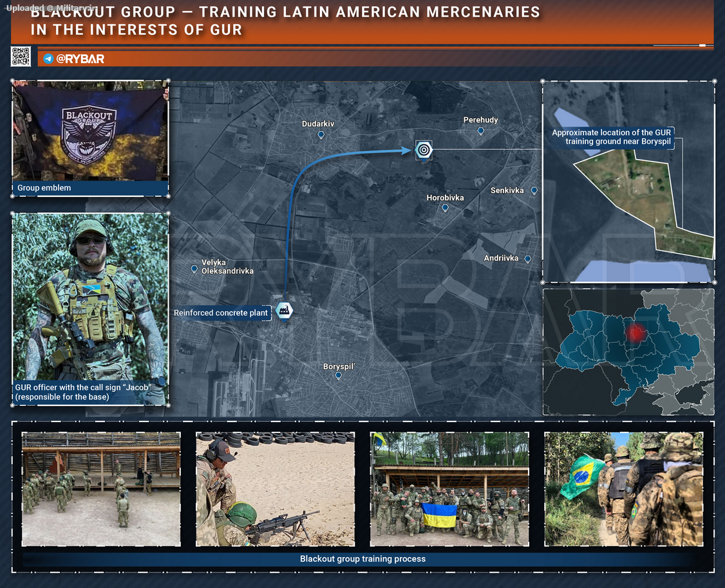Click the Velyka Oleksandrivka map pin
The image size is (725, 588).
coord(194,269)
